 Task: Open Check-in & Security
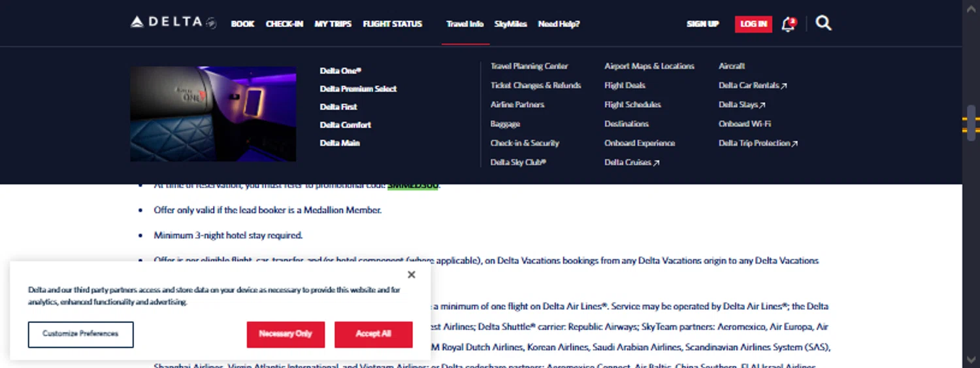pyautogui.click(x=525, y=143)
